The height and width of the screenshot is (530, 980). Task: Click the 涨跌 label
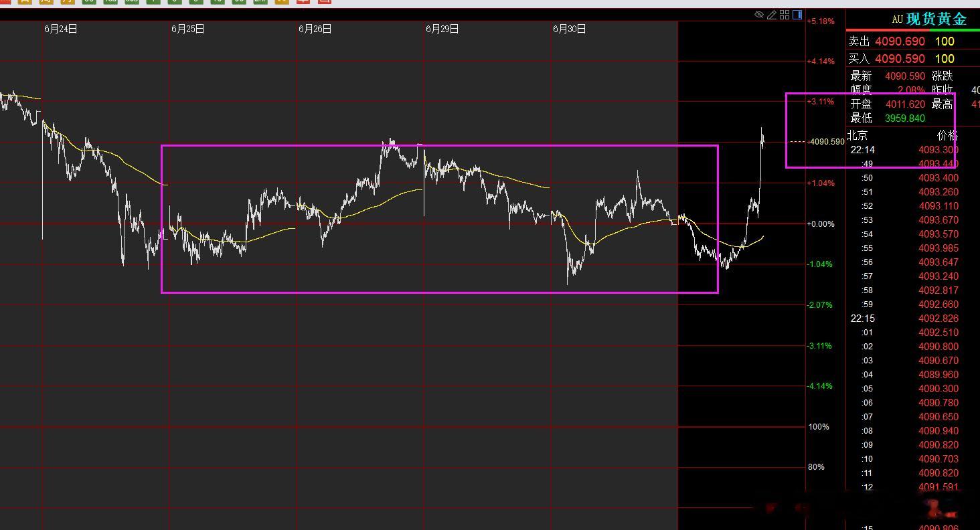click(x=942, y=76)
